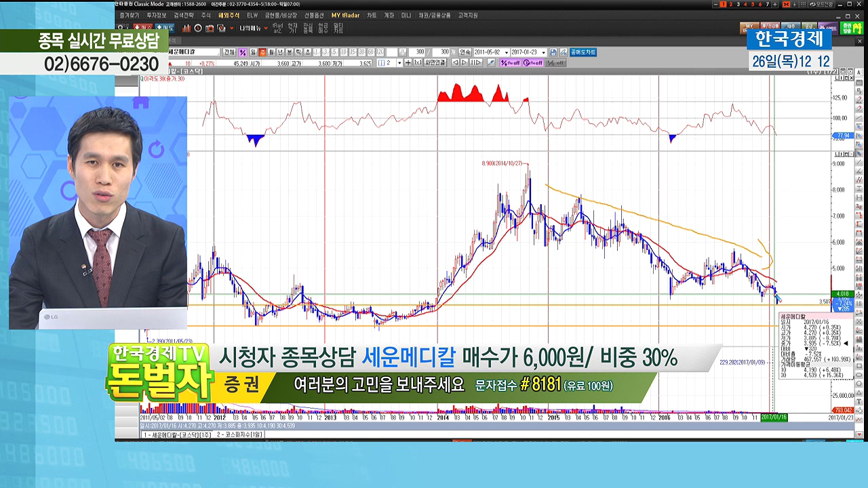Click the camera screenshot icon
The image size is (868, 488).
(x=210, y=28)
